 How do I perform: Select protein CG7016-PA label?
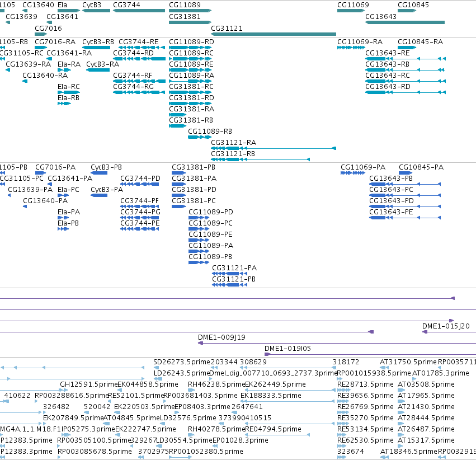[x=55, y=167]
